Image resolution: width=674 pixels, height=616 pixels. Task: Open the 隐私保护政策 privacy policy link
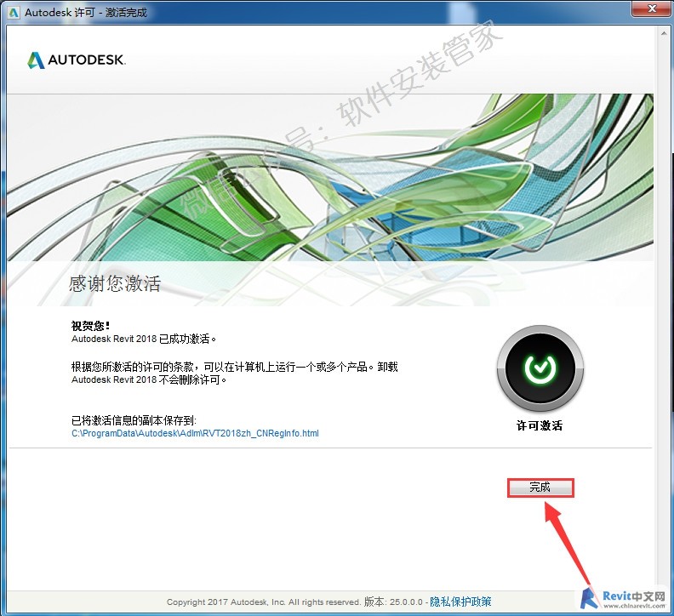point(460,602)
